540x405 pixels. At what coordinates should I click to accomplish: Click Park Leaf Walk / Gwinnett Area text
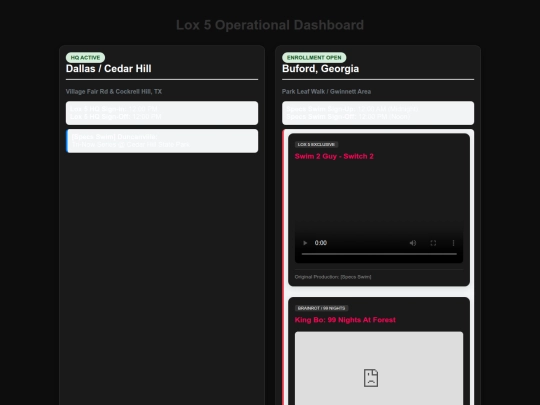coord(326,92)
